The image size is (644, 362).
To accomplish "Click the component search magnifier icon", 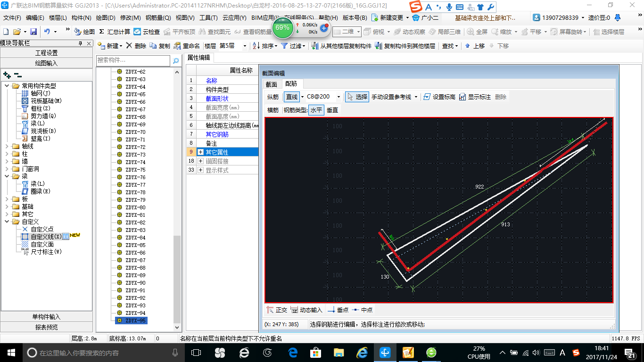I will pos(175,61).
